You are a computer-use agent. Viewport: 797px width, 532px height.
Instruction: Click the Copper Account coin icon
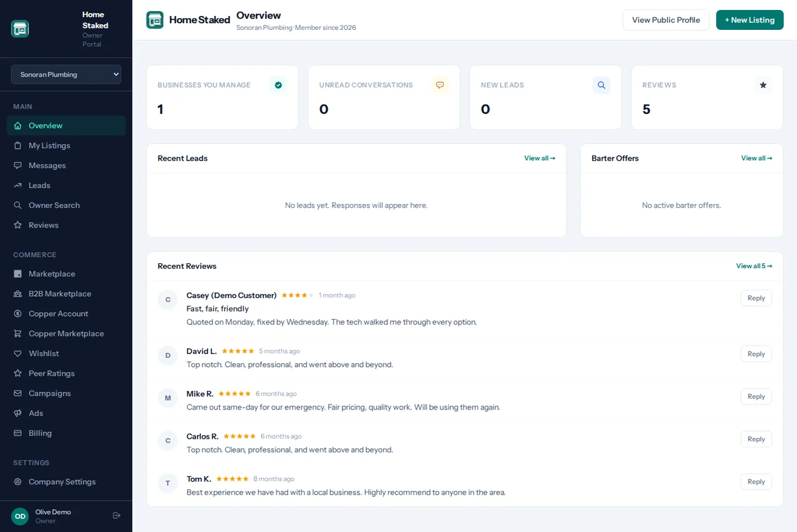tap(17, 314)
